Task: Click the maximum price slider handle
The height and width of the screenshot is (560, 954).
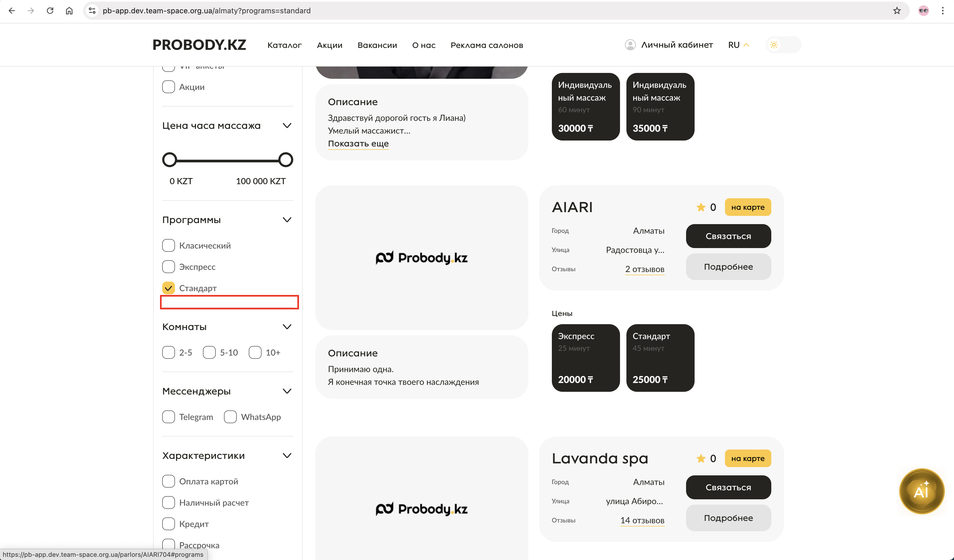Action: click(286, 160)
